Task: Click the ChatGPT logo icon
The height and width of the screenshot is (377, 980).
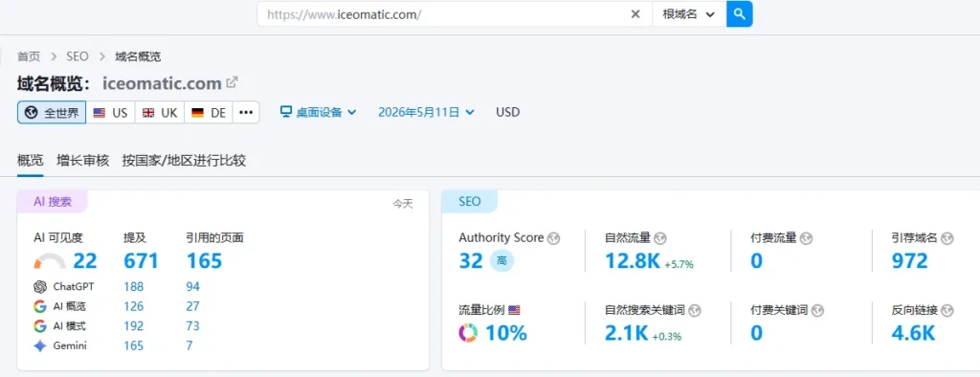Action: click(x=40, y=287)
